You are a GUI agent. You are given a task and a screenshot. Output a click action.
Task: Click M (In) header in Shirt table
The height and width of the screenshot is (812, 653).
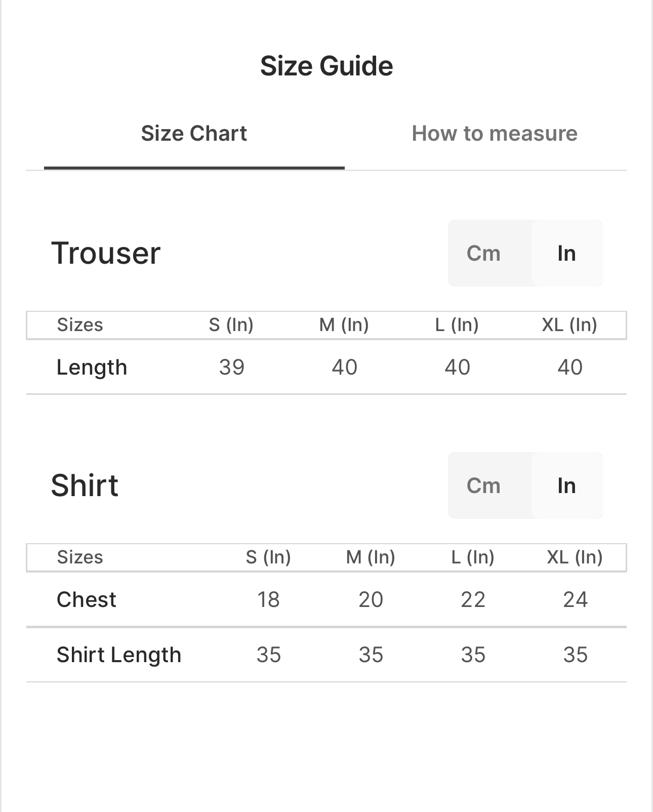tap(371, 557)
